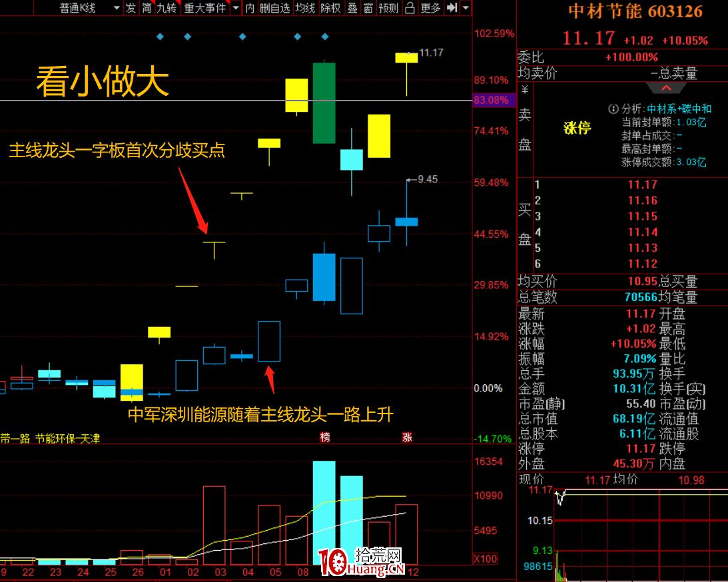Click the 均价 value 10.98
Image resolution: width=728 pixels, height=582 pixels.
pos(691,480)
